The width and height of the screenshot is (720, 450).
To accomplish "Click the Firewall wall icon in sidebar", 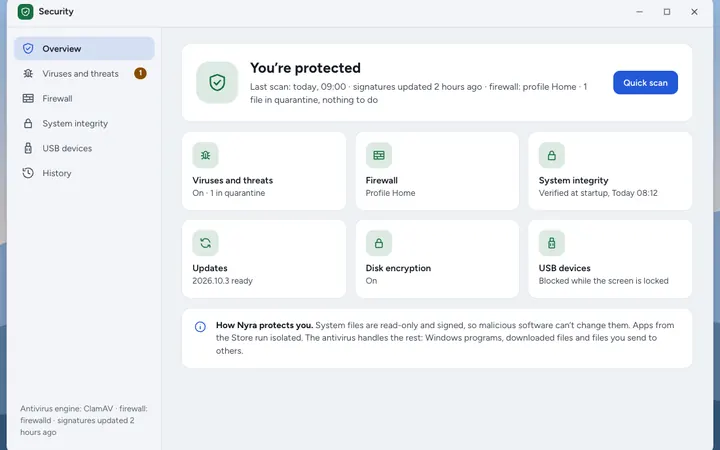I will pyautogui.click(x=28, y=98).
